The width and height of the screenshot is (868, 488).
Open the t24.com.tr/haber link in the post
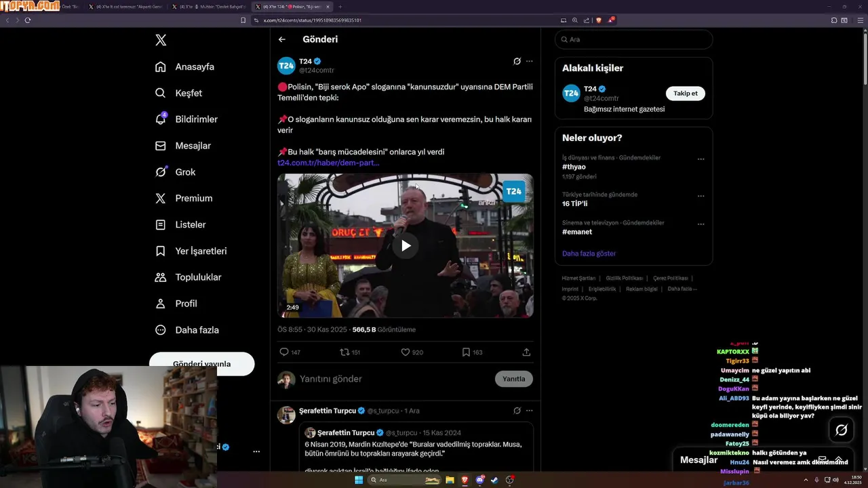[328, 163]
